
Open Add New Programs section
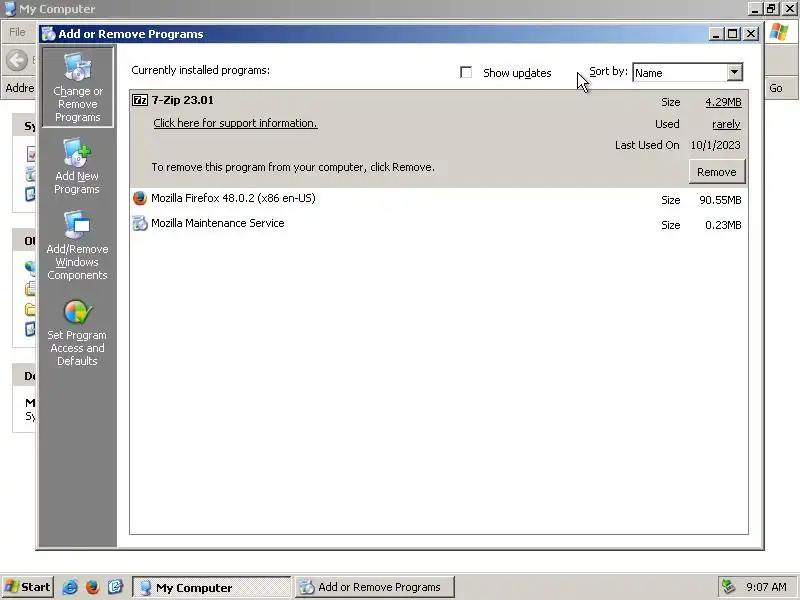(77, 167)
